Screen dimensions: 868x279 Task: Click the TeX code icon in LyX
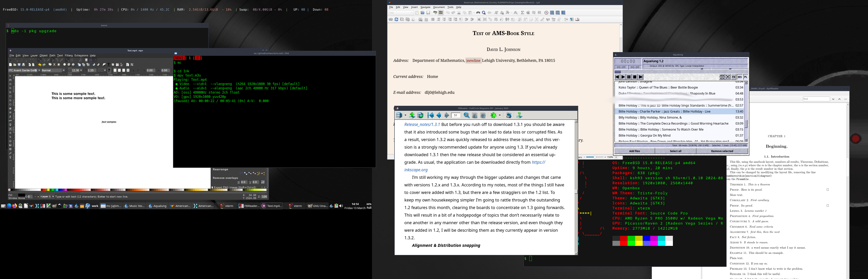(x=548, y=20)
